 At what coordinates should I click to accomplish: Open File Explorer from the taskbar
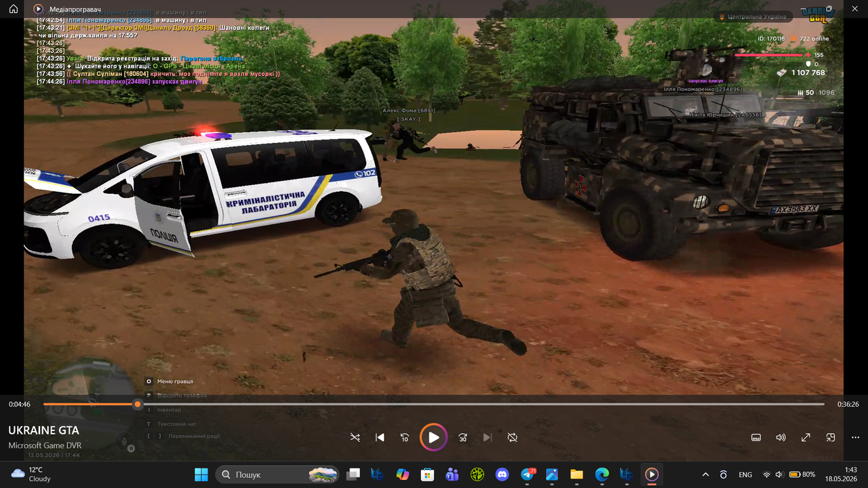pyautogui.click(x=576, y=474)
